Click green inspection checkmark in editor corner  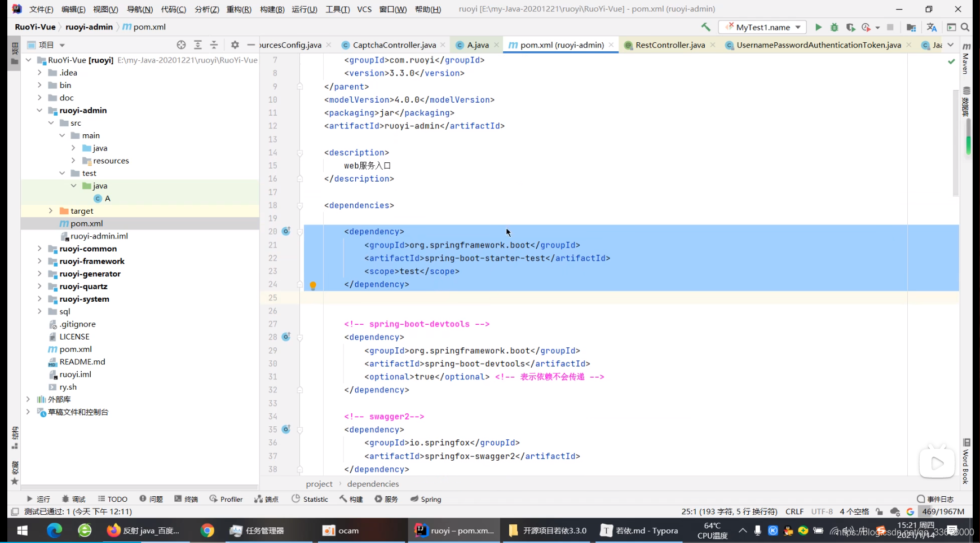(x=951, y=61)
